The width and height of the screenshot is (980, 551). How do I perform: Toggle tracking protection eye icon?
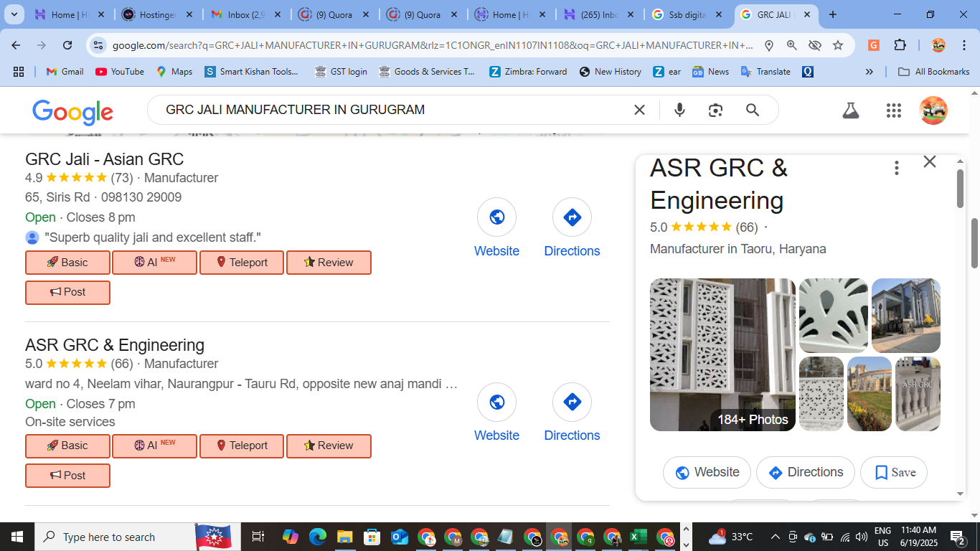point(815,44)
